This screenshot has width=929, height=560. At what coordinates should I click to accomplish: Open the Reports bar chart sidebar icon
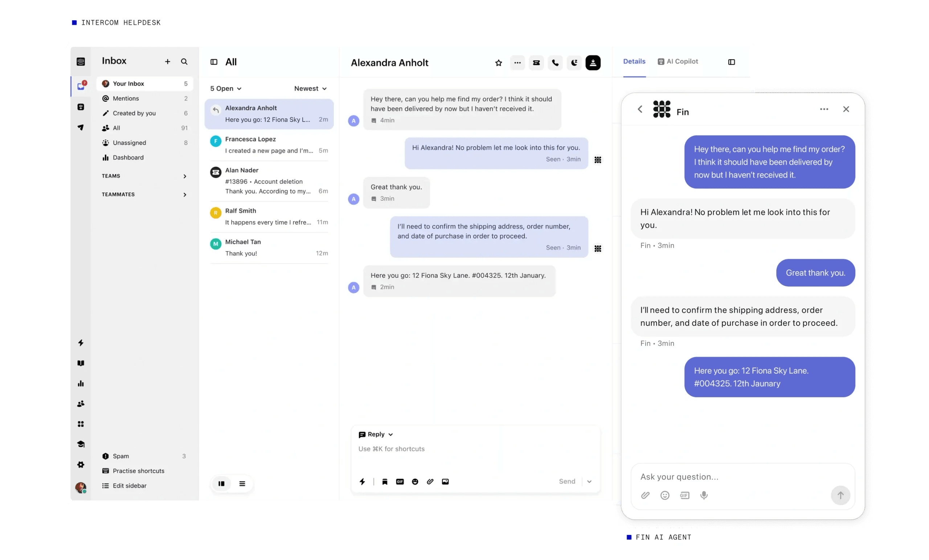point(81,383)
